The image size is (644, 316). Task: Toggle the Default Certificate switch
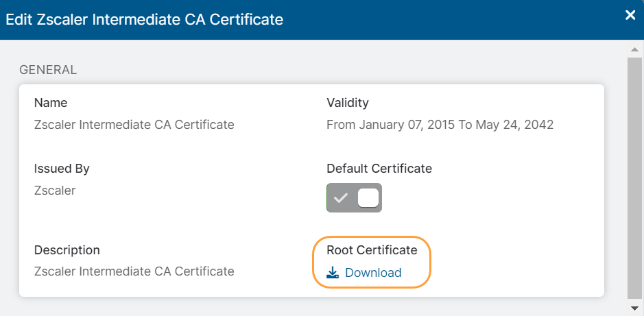(354, 198)
